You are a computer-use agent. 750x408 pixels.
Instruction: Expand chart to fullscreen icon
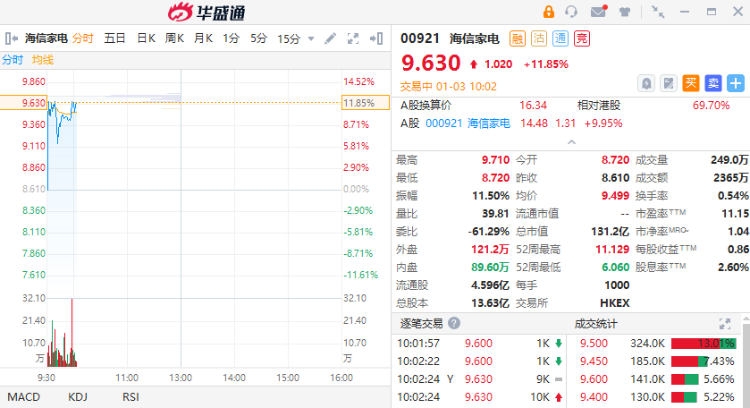coord(353,39)
